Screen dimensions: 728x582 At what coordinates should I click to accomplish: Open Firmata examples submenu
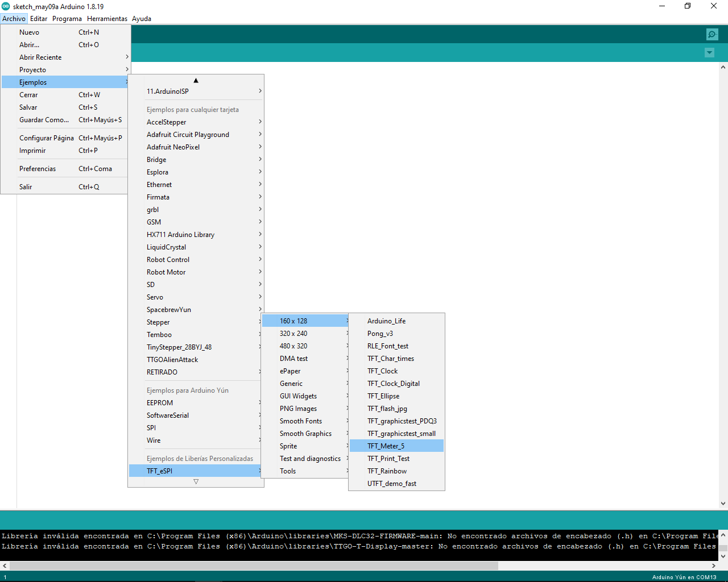coord(196,197)
